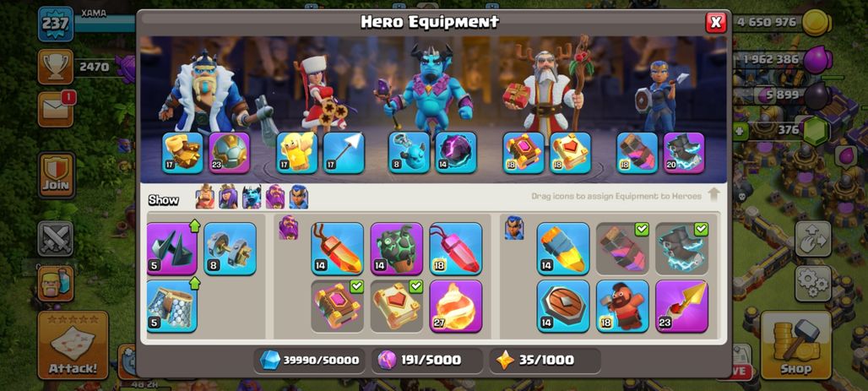This screenshot has height=391, width=868.
Task: Select the level 18 Hog Rider Puppet equipment
Action: (x=622, y=307)
